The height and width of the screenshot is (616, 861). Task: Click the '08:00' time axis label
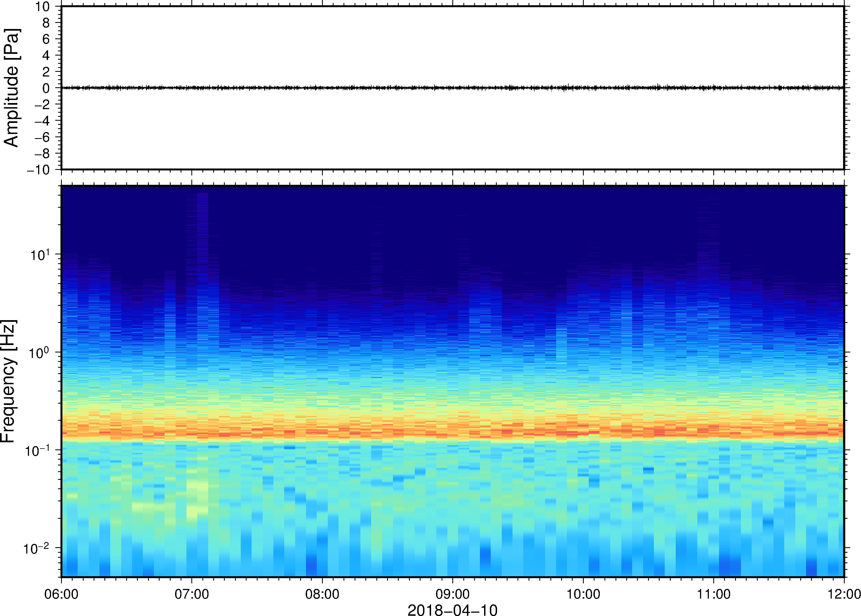322,594
